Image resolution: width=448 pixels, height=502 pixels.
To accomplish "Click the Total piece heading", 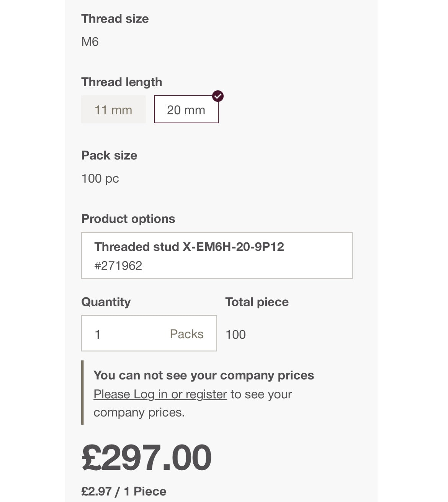I will click(257, 302).
